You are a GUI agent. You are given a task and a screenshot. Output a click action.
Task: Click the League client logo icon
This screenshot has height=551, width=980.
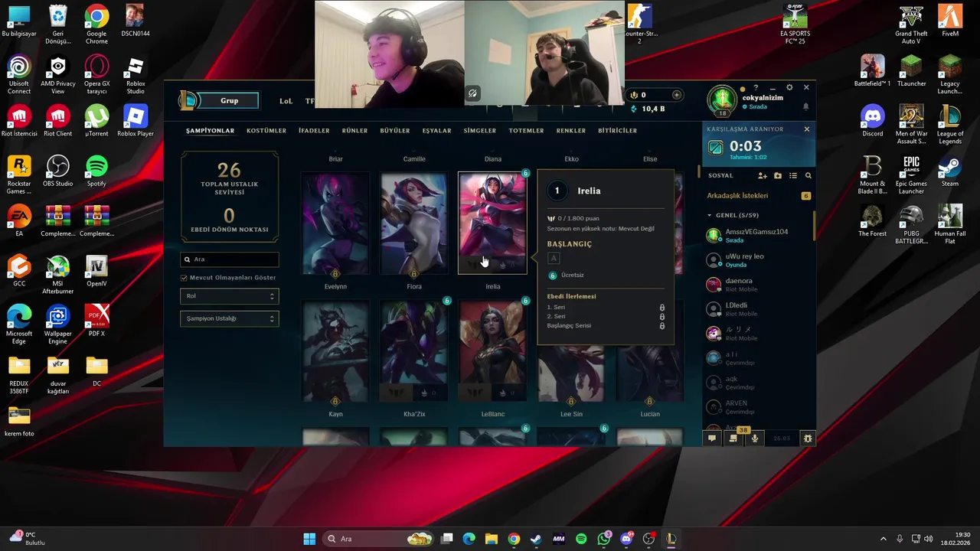pos(187,100)
